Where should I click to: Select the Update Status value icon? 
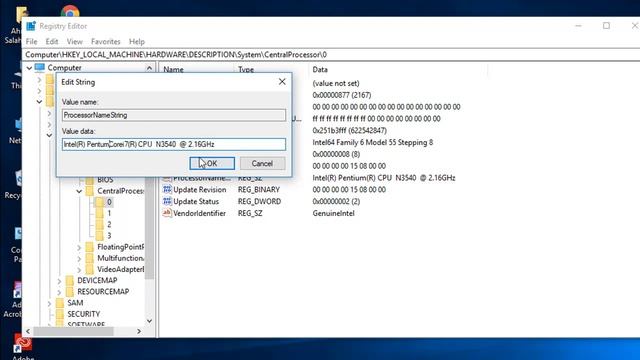pos(167,201)
